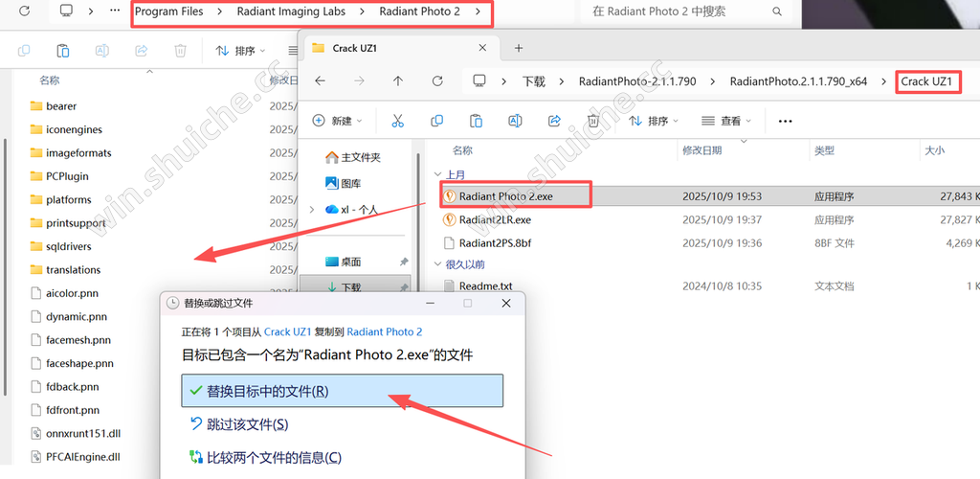Open the 查看 view dropdown
The image size is (980, 479).
pos(727,121)
